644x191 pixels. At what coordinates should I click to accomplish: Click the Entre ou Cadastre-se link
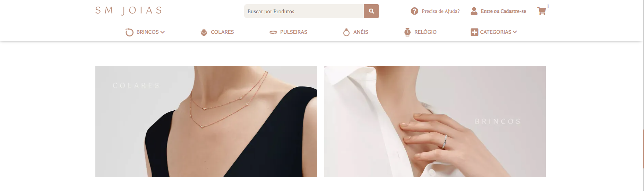pyautogui.click(x=503, y=11)
